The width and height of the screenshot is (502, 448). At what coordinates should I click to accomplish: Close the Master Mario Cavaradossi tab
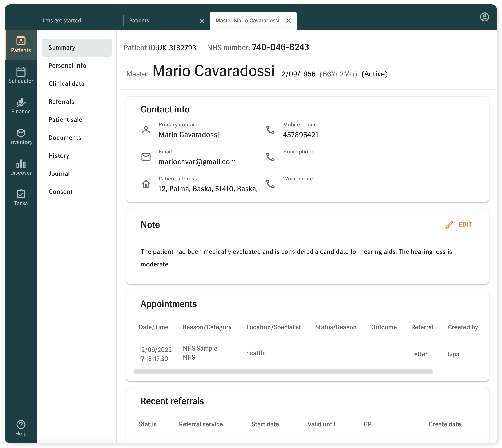pos(289,21)
